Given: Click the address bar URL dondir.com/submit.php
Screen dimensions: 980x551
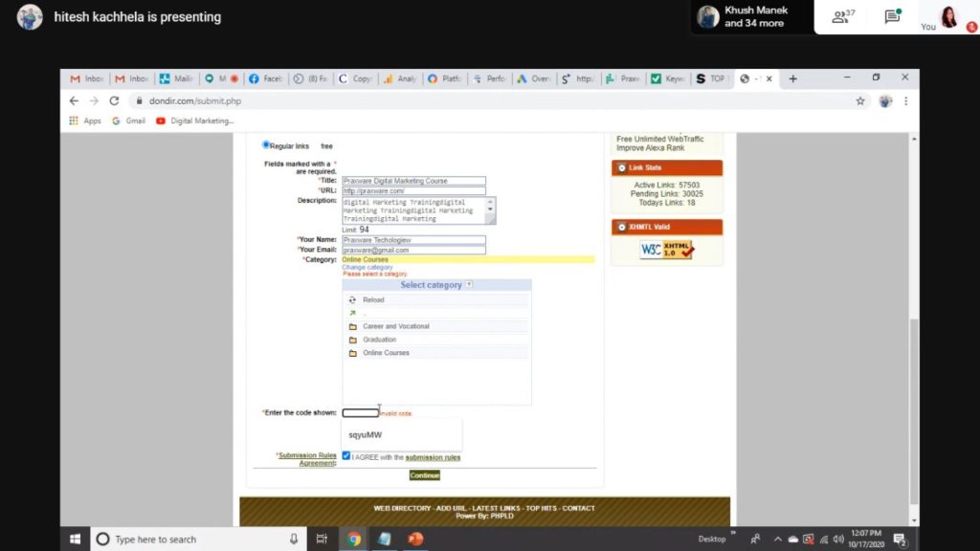Looking at the screenshot, I should coord(195,100).
